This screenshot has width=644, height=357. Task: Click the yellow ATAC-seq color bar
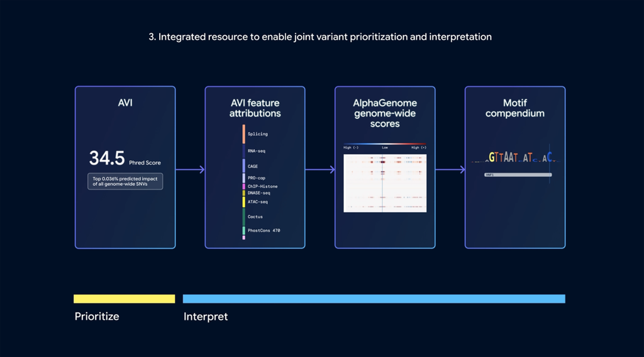[x=244, y=202]
